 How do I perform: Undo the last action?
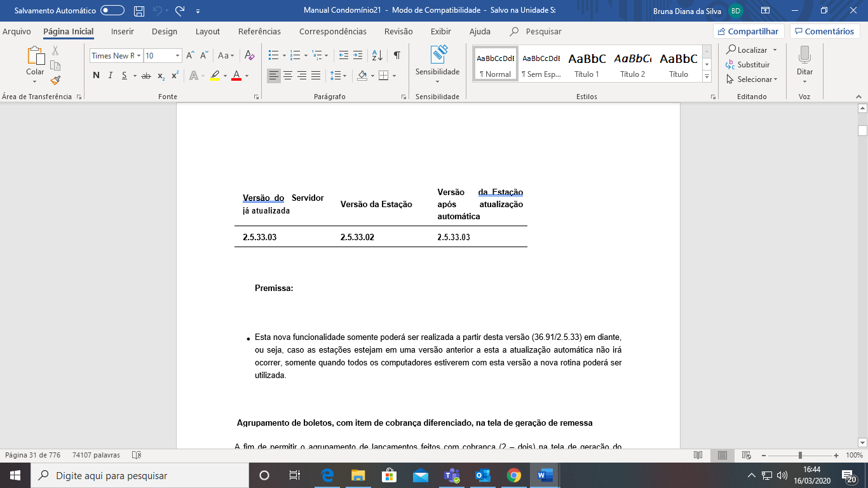(x=157, y=11)
